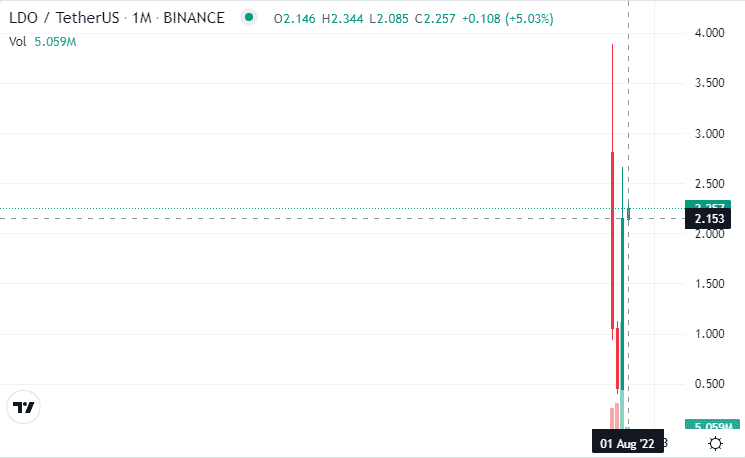This screenshot has width=745, height=458.
Task: Click the TradingView logo badge
Action: (23, 407)
